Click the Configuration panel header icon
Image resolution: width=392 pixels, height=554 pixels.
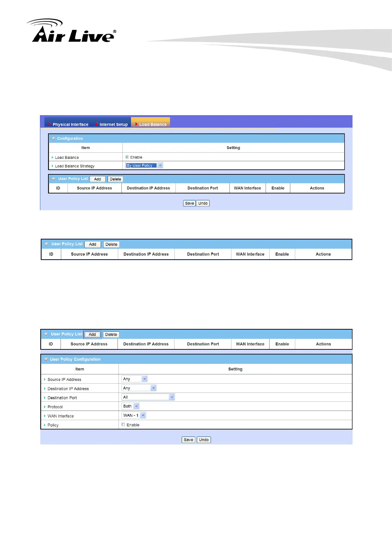coord(54,138)
